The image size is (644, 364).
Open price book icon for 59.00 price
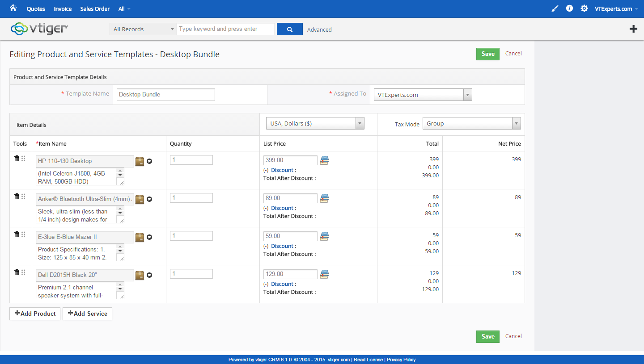(324, 236)
